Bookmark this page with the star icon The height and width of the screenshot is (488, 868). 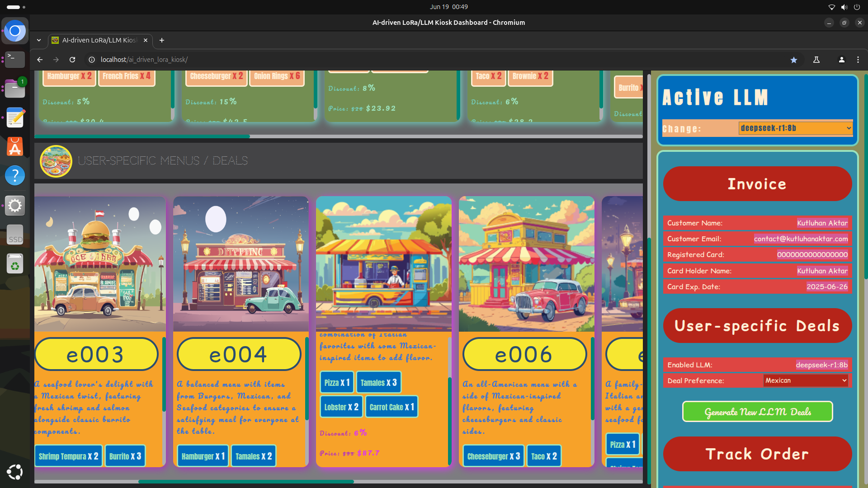pos(794,60)
